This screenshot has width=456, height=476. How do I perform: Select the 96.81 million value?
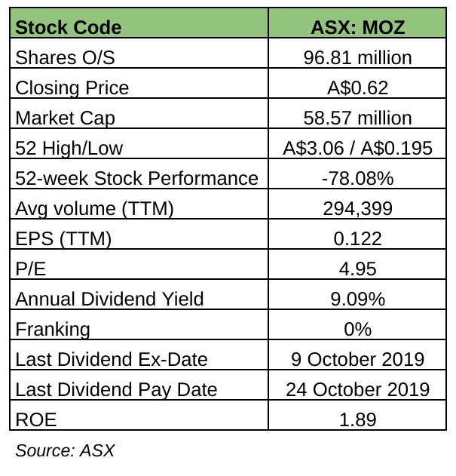(358, 57)
